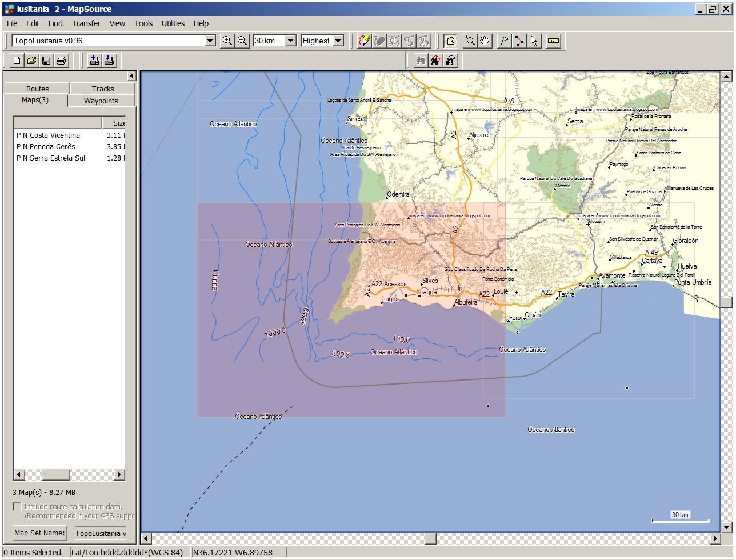Viewport: 736px width, 560px height.
Task: Open the Find icon with binoculars
Action: (420, 60)
